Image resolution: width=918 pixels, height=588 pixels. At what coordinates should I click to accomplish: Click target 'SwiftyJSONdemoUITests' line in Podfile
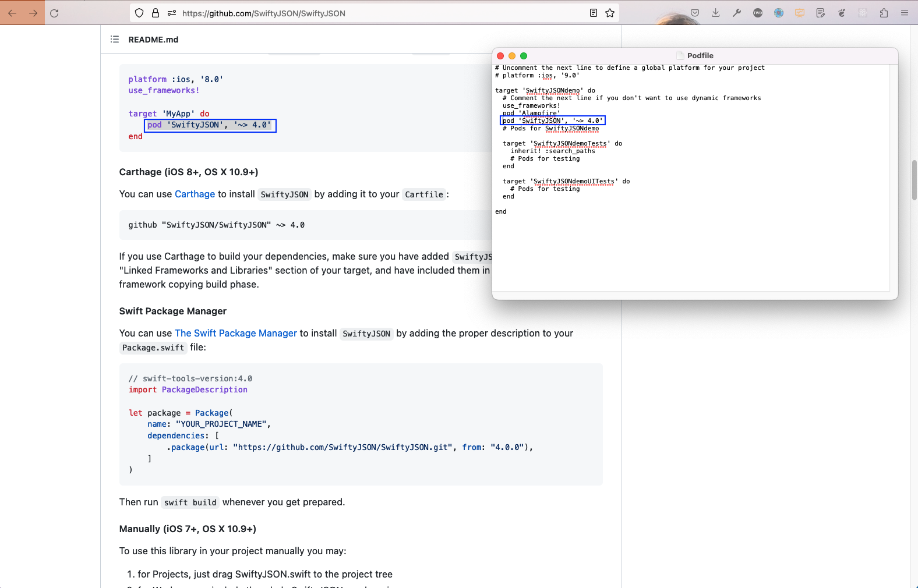tap(566, 181)
